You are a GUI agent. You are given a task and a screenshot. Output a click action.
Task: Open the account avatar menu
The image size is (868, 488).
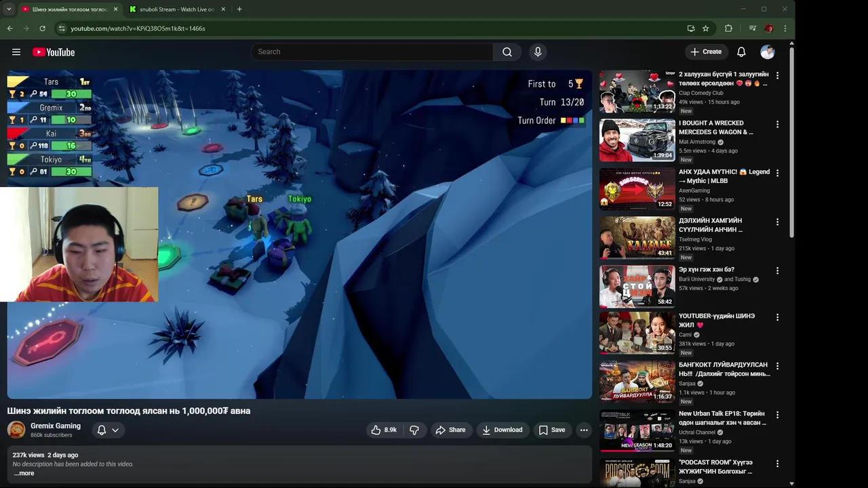(768, 52)
